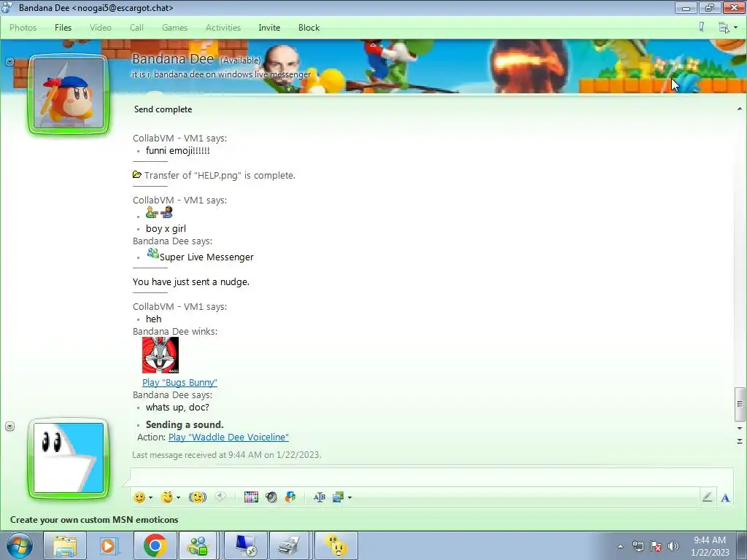Open the Call menu

[136, 28]
